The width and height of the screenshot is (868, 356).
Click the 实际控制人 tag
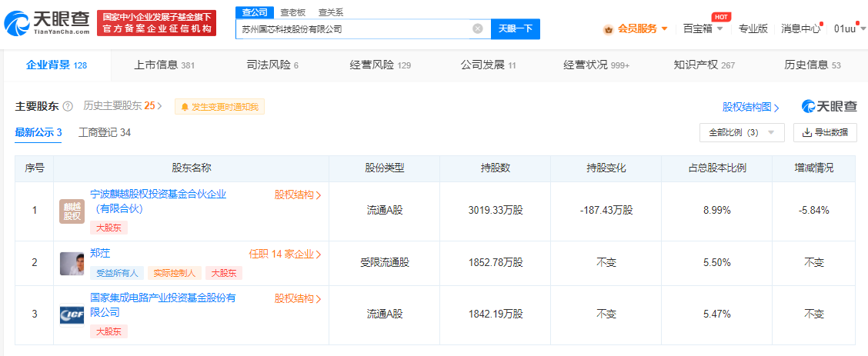(x=175, y=272)
